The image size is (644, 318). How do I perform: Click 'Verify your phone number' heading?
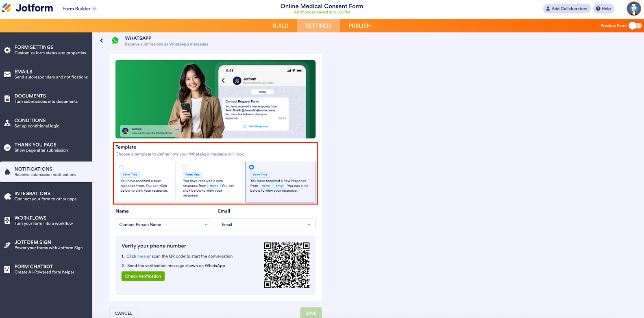pyautogui.click(x=154, y=246)
